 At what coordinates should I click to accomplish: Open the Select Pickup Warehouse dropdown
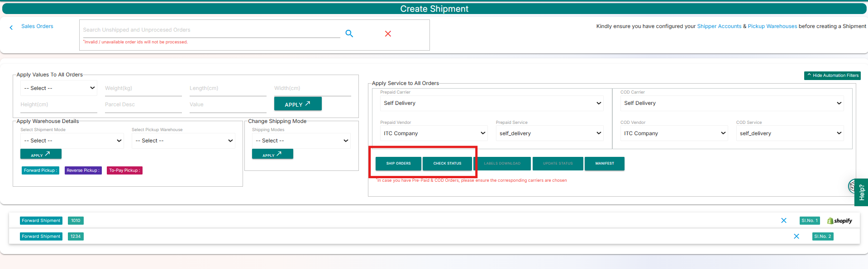[183, 141]
